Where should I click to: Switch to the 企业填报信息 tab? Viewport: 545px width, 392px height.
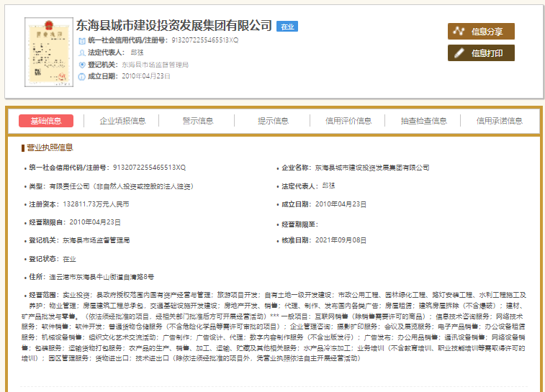click(x=122, y=121)
